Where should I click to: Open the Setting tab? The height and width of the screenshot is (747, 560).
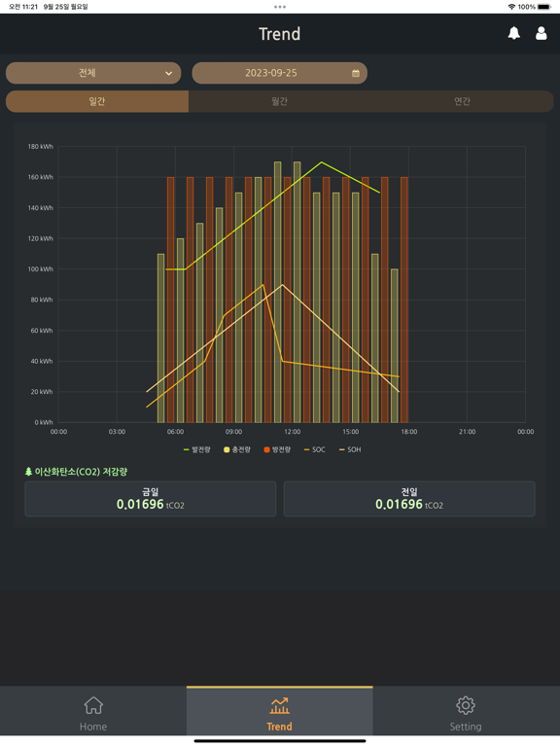(x=466, y=713)
